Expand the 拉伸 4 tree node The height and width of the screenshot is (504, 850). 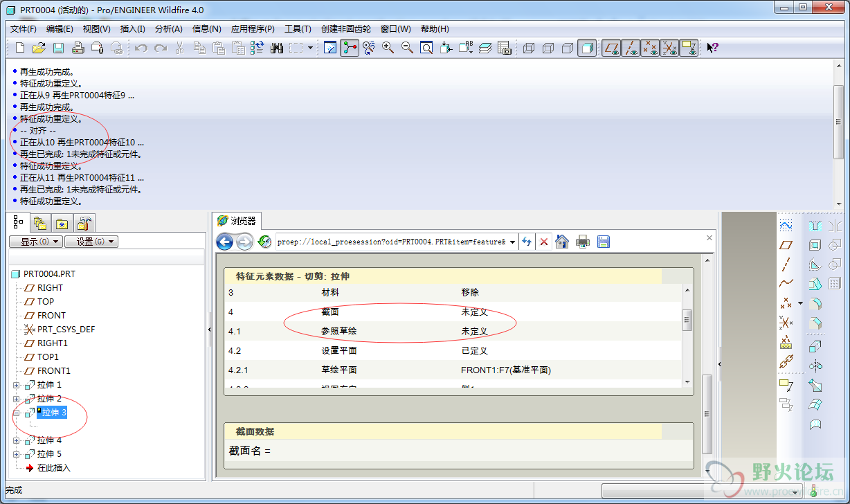coord(17,440)
